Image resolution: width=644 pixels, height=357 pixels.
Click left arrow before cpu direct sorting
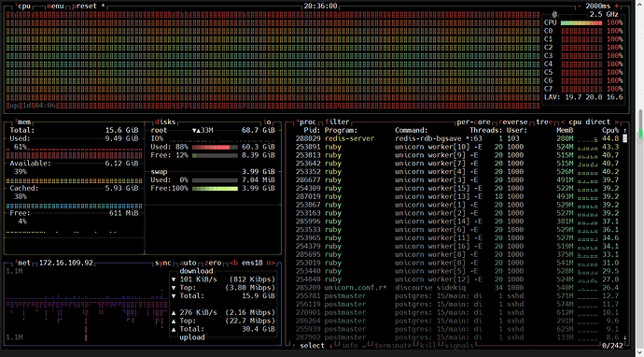563,122
